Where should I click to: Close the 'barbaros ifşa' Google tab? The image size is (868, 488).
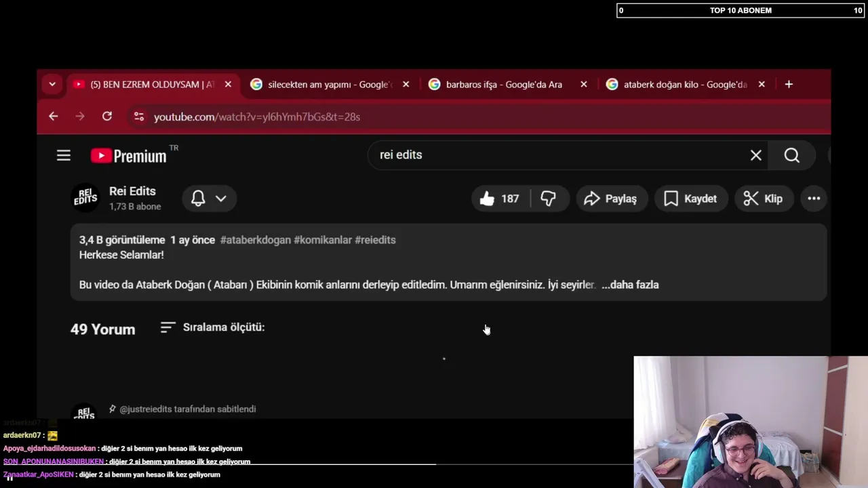point(584,84)
